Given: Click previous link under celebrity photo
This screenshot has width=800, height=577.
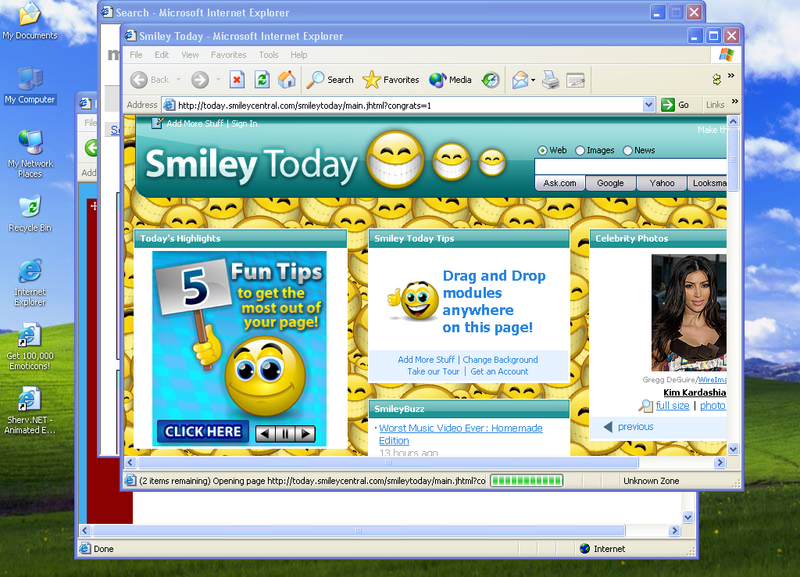Looking at the screenshot, I should click(635, 427).
